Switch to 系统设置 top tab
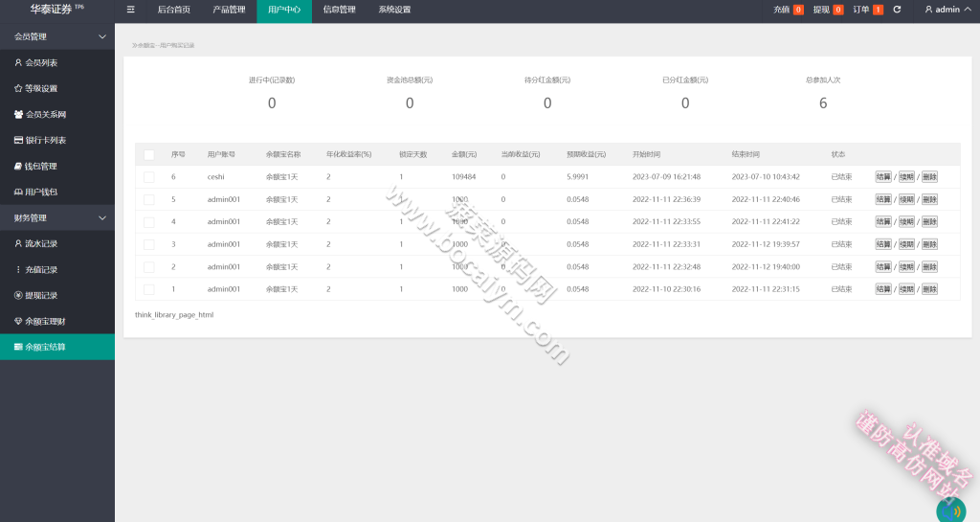 point(394,10)
